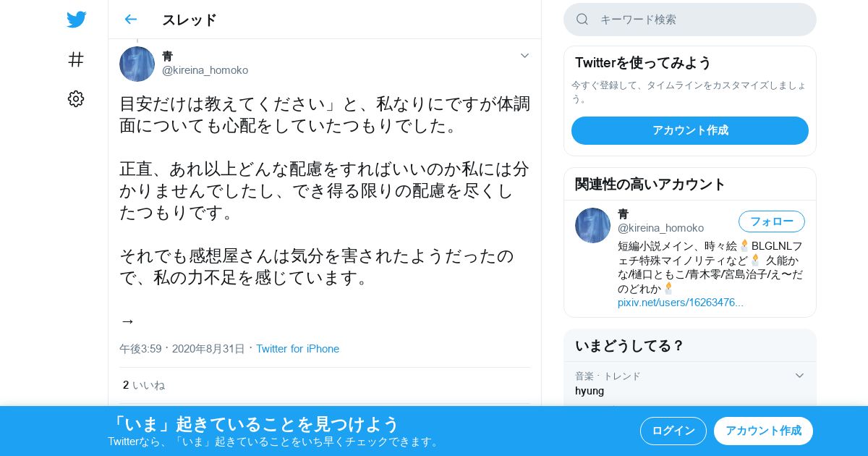The width and height of the screenshot is (868, 456).
Task: Focus the キーワード検索 search field
Action: tap(690, 20)
